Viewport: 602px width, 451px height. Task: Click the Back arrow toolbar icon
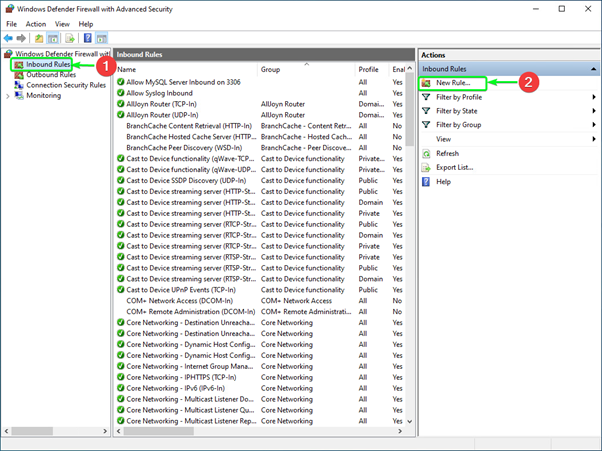(8, 38)
